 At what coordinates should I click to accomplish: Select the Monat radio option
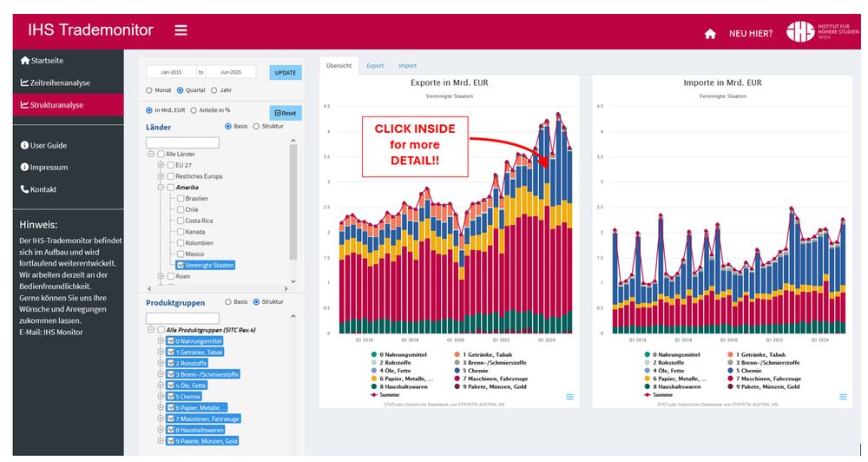pos(149,90)
